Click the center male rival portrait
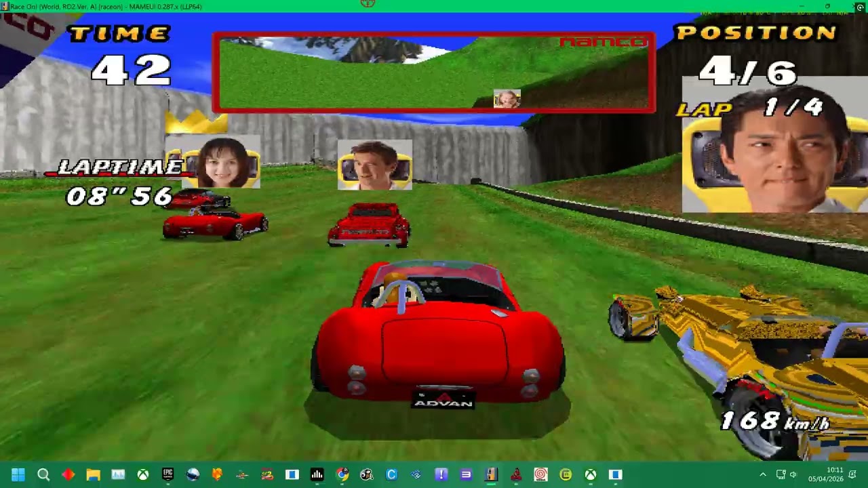Screen dimensions: 868x488 (375, 165)
